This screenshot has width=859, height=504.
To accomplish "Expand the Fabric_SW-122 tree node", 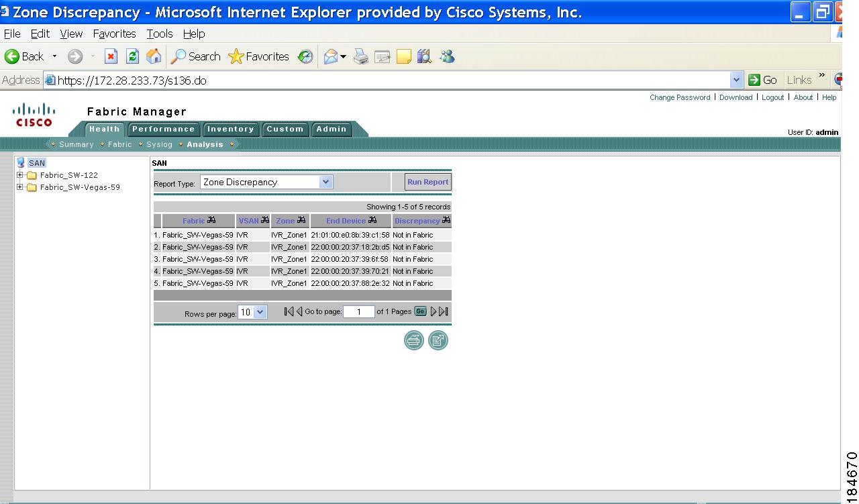I will pos(19,175).
